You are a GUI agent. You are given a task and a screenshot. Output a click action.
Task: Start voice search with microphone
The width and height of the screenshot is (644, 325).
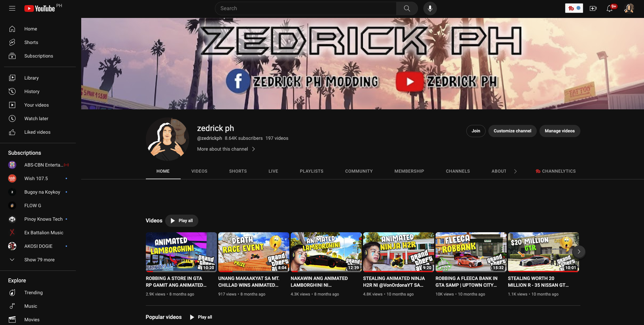[x=430, y=8]
